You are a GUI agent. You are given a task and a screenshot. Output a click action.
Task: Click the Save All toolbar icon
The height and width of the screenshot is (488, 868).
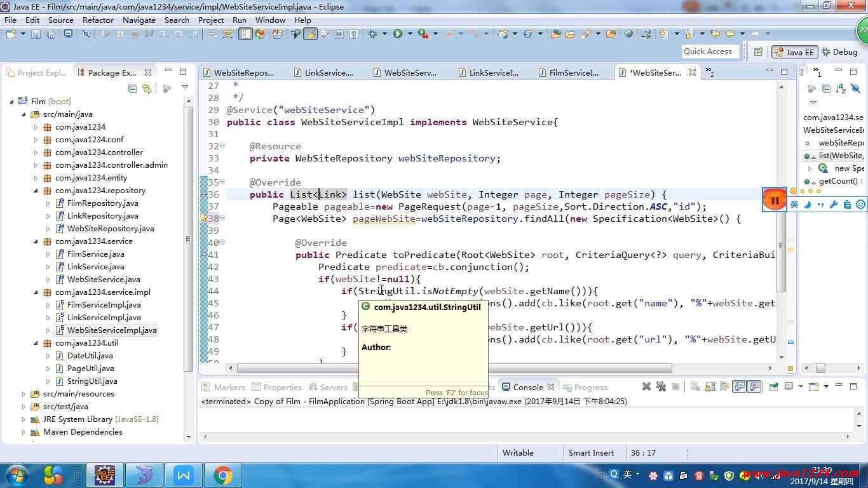[50, 34]
